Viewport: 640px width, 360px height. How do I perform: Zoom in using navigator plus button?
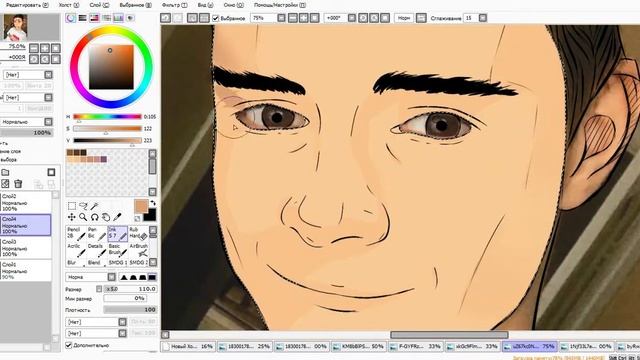(45, 48)
